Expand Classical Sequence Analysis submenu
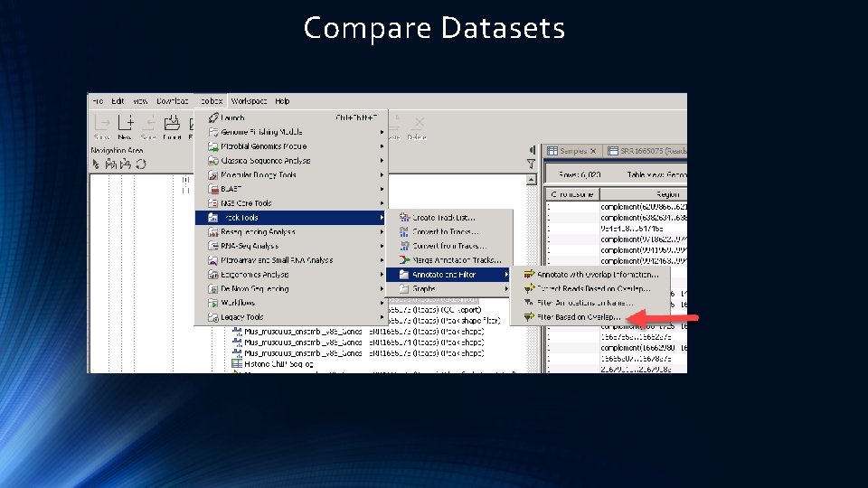The height and width of the screenshot is (488, 868). [291, 161]
